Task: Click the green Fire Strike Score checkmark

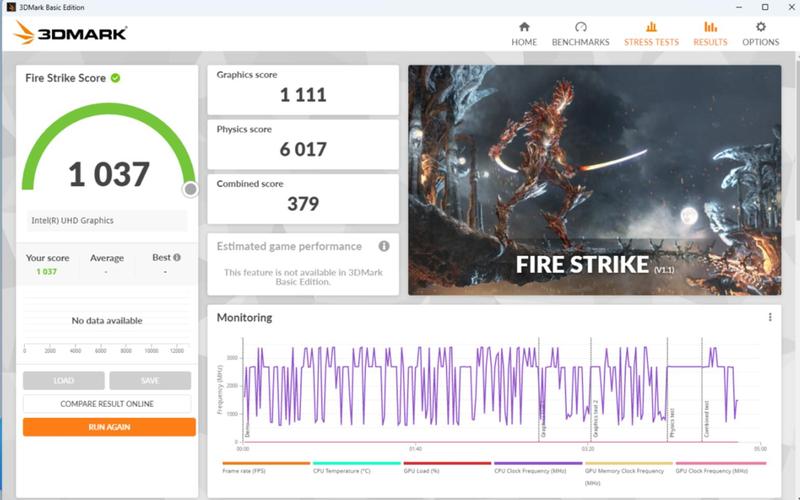Action: pos(116,77)
